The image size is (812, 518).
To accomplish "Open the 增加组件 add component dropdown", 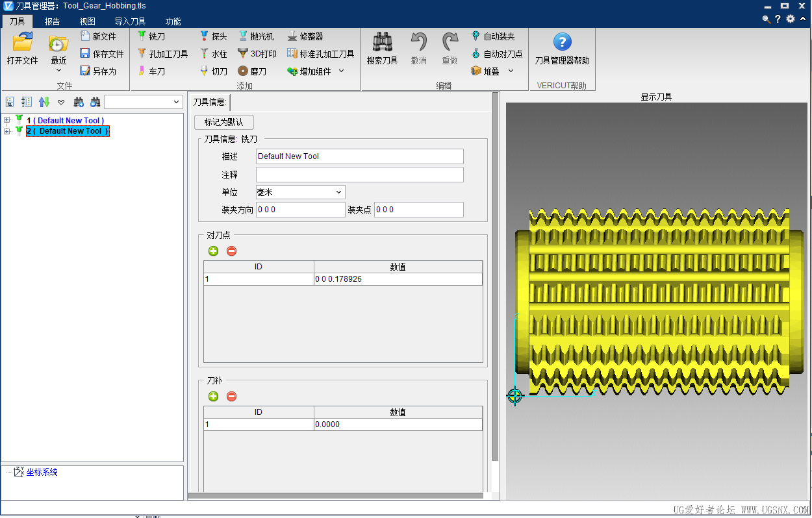I will (x=342, y=71).
